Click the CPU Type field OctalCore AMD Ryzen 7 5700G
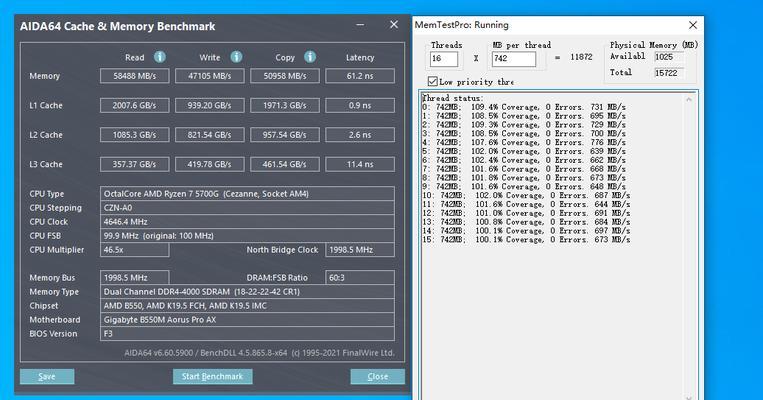 (x=247, y=194)
